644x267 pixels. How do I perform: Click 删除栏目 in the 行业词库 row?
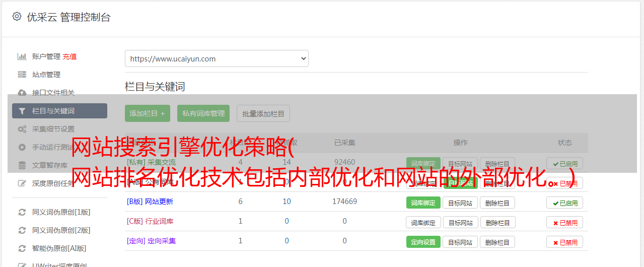pyautogui.click(x=497, y=222)
